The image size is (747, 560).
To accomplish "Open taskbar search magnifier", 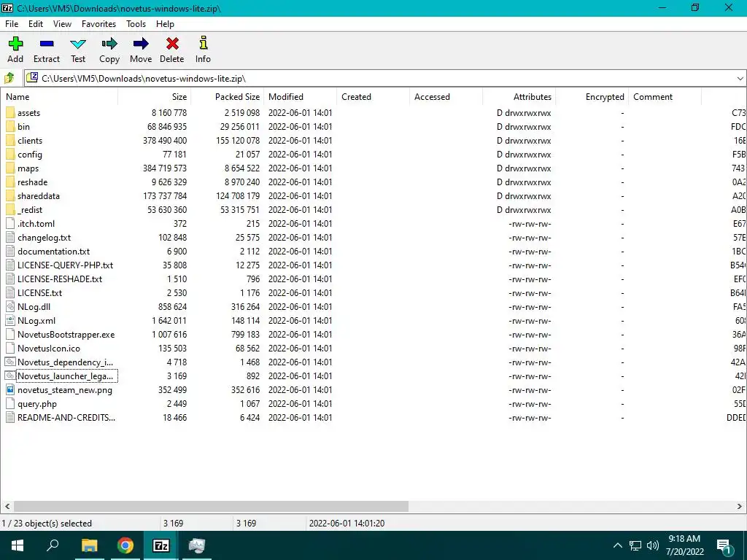I will pos(53,545).
